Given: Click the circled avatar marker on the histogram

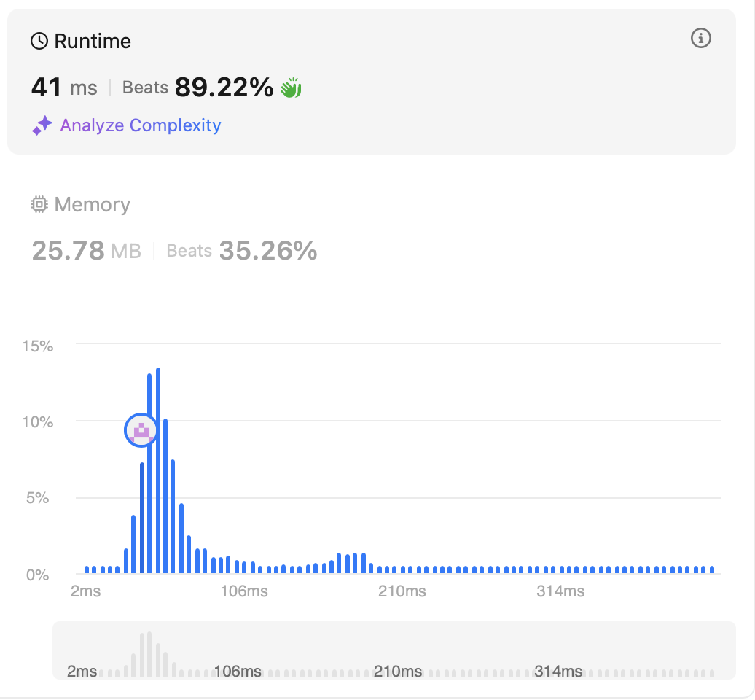Looking at the screenshot, I should tap(141, 430).
